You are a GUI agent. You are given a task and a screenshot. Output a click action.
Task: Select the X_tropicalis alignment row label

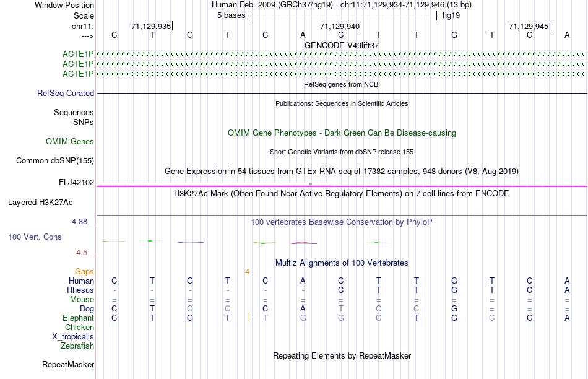coord(73,337)
